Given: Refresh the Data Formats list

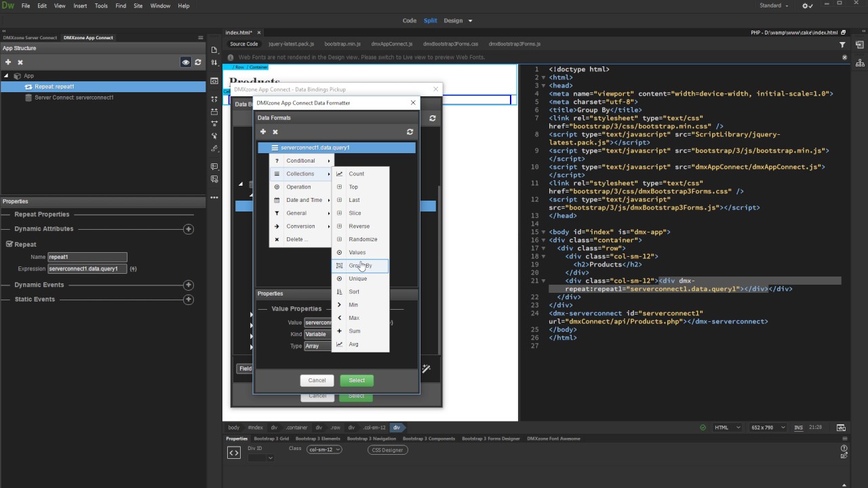Looking at the screenshot, I should tap(410, 132).
